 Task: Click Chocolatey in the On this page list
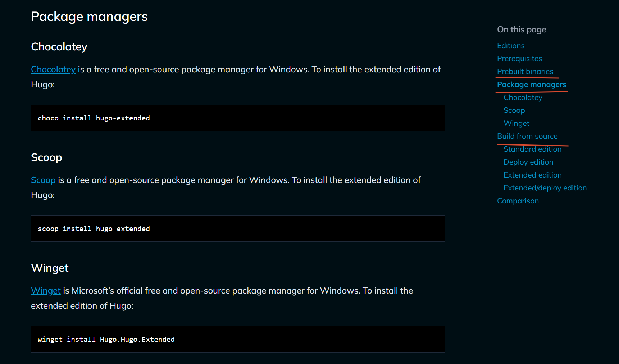point(523,97)
